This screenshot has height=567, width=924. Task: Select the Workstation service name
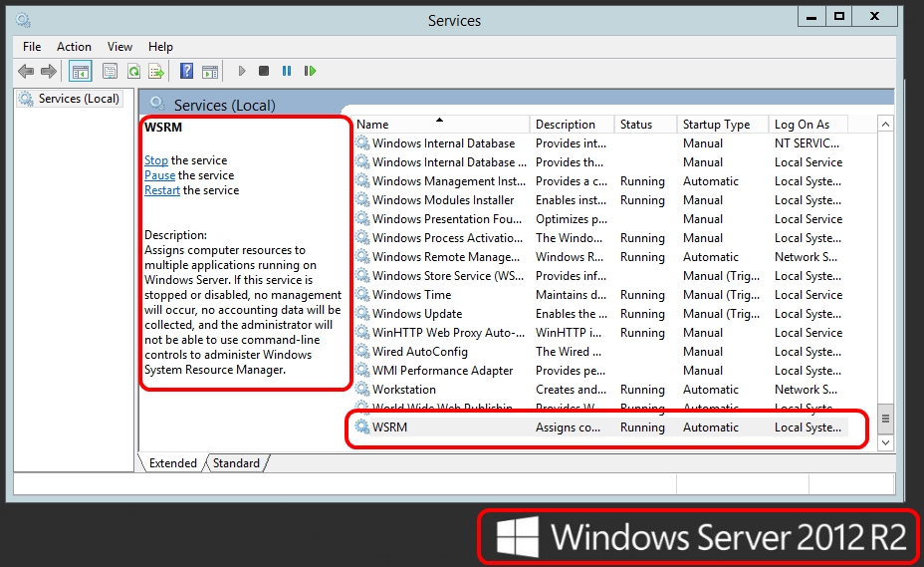click(404, 390)
